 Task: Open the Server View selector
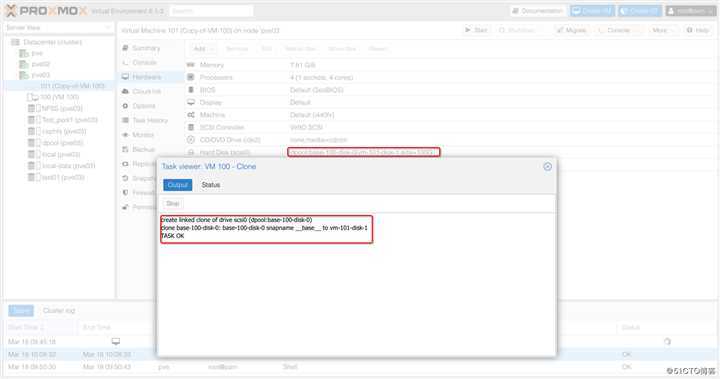point(58,28)
